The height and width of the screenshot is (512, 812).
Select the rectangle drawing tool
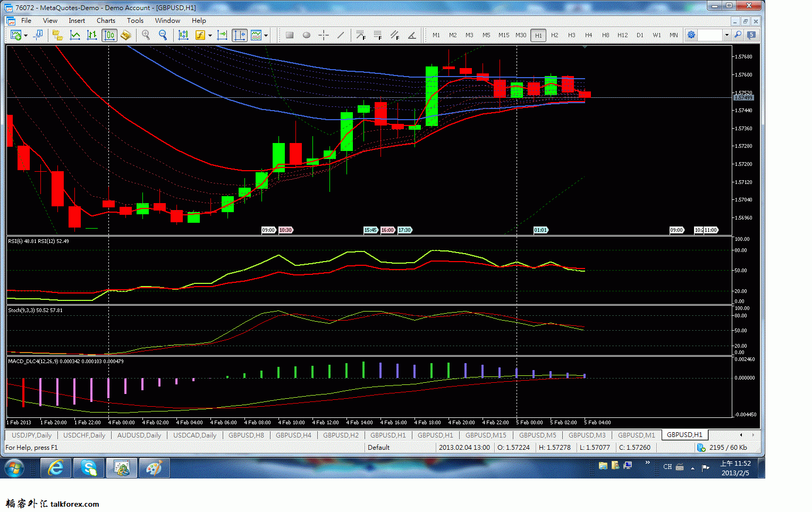(290, 35)
